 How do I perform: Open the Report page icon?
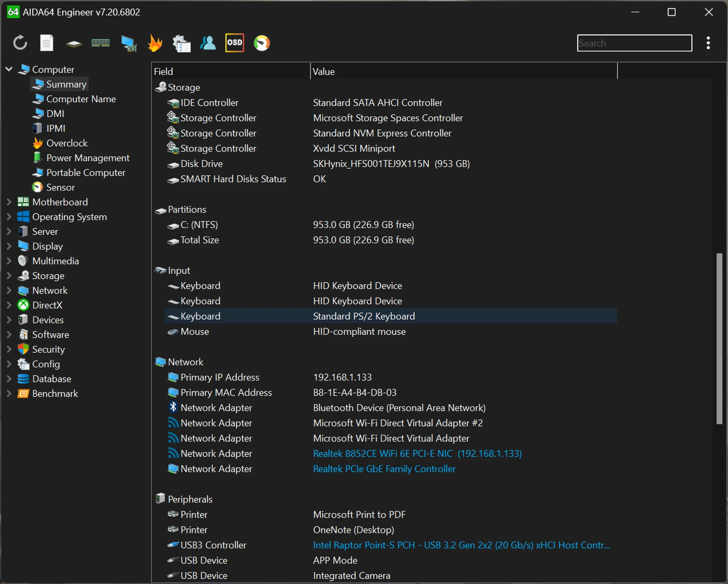coord(47,43)
